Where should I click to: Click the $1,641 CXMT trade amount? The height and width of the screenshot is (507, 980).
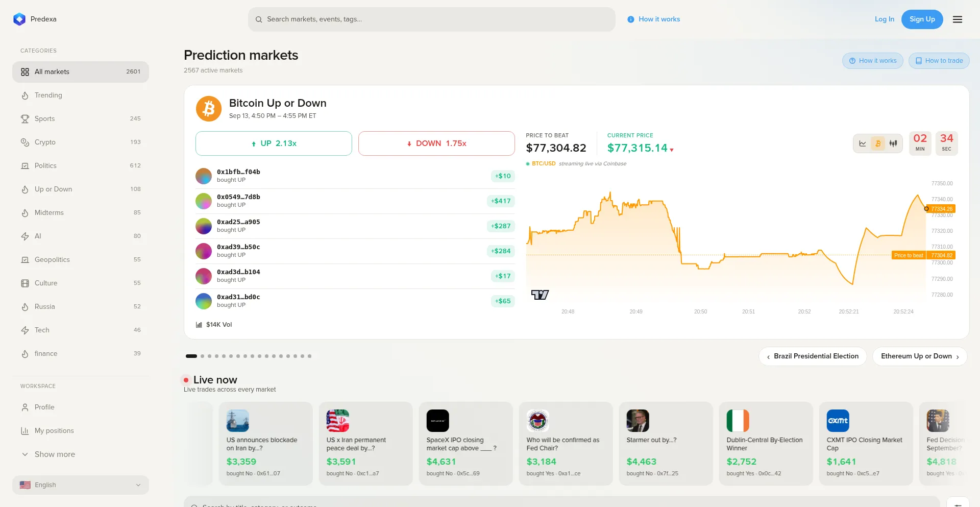841,462
